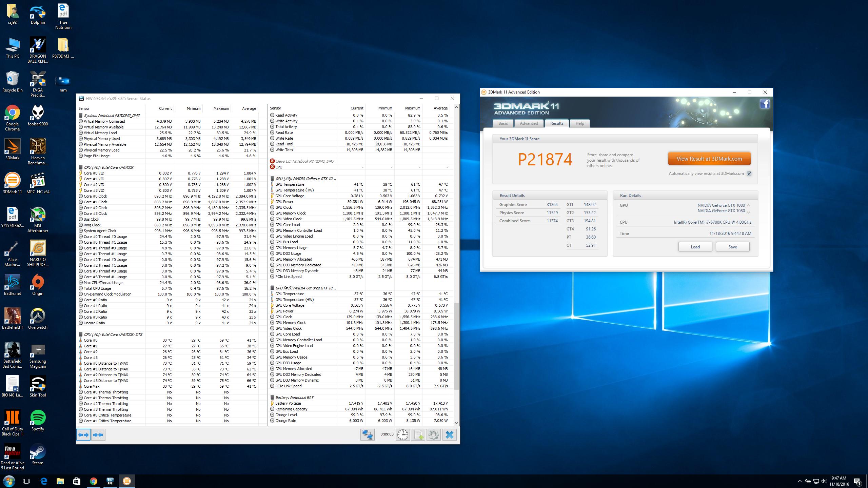This screenshot has height=488, width=868.
Task: Start logging with the sheet-plus icon
Action: click(418, 435)
